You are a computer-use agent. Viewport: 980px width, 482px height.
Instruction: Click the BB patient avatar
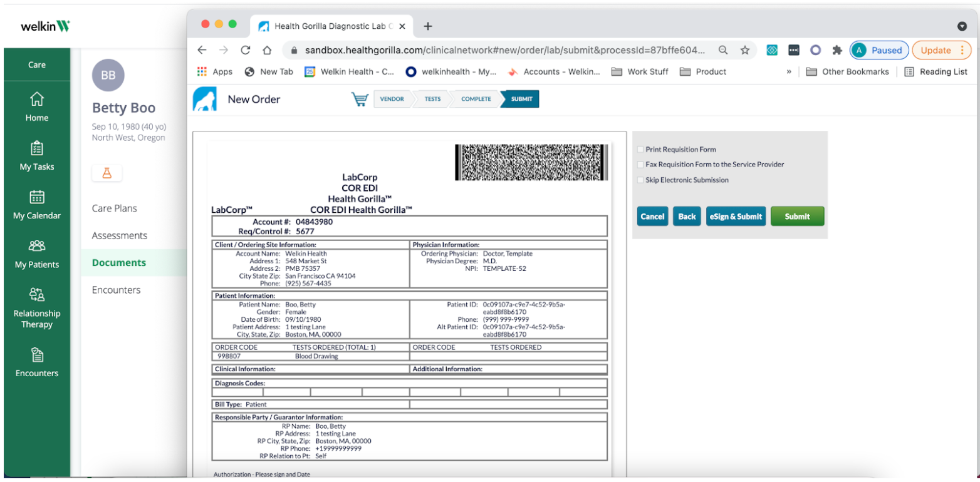tap(108, 75)
